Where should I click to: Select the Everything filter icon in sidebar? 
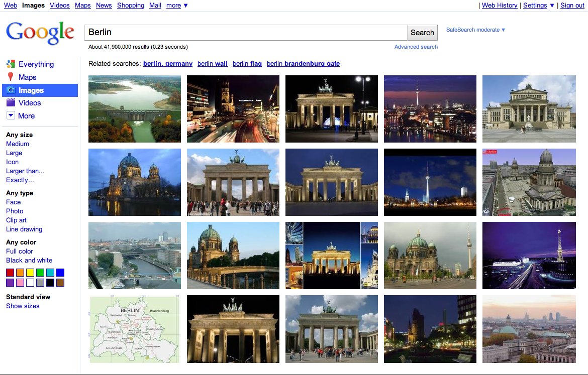click(x=11, y=64)
